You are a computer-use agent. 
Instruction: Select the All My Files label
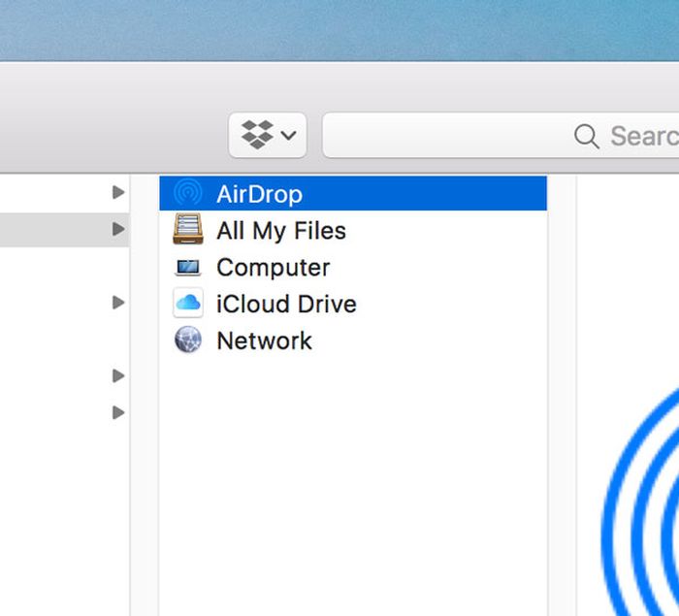(x=281, y=231)
